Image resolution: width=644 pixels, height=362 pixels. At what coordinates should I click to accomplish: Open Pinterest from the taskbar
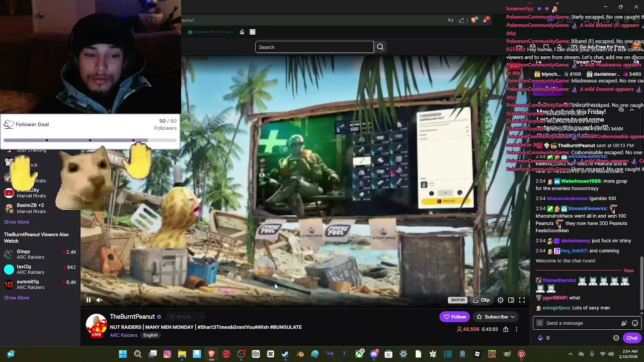click(x=521, y=354)
